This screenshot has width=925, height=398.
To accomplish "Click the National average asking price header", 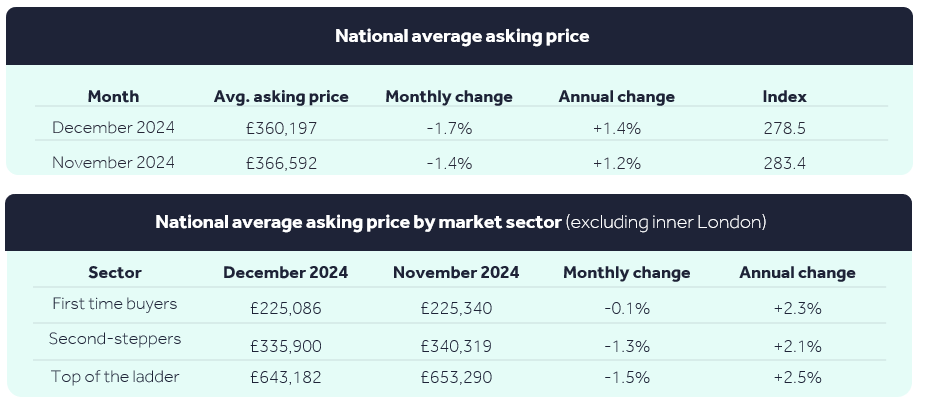I will coord(462,36).
